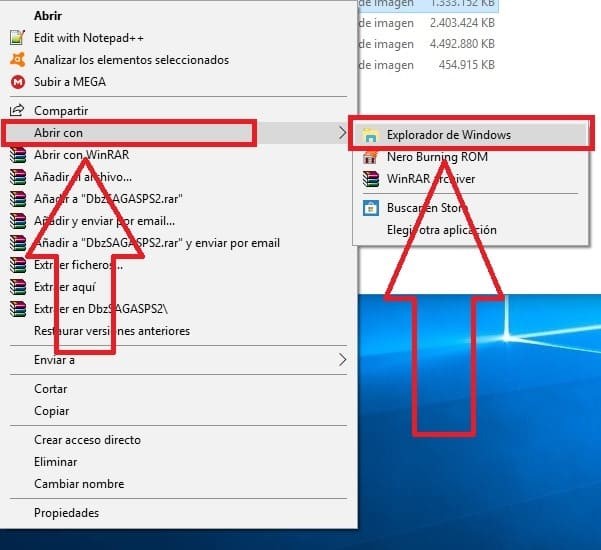The width and height of the screenshot is (601, 550).
Task: Select Abrir at the top of the menu
Action: coord(48,16)
